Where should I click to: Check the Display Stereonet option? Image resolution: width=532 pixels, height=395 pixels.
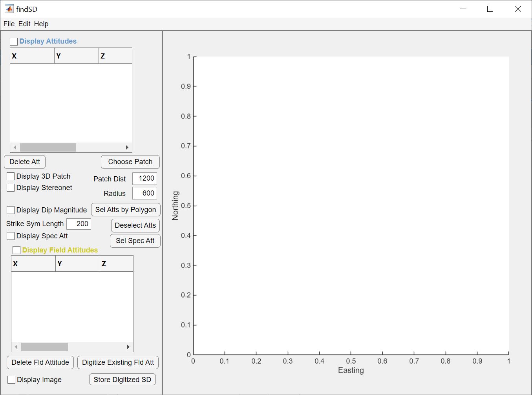(11, 188)
